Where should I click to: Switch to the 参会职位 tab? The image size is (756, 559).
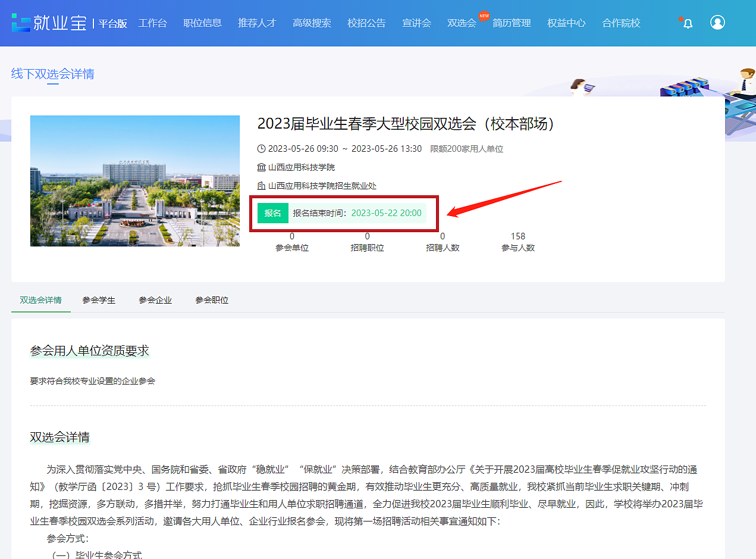[212, 300]
